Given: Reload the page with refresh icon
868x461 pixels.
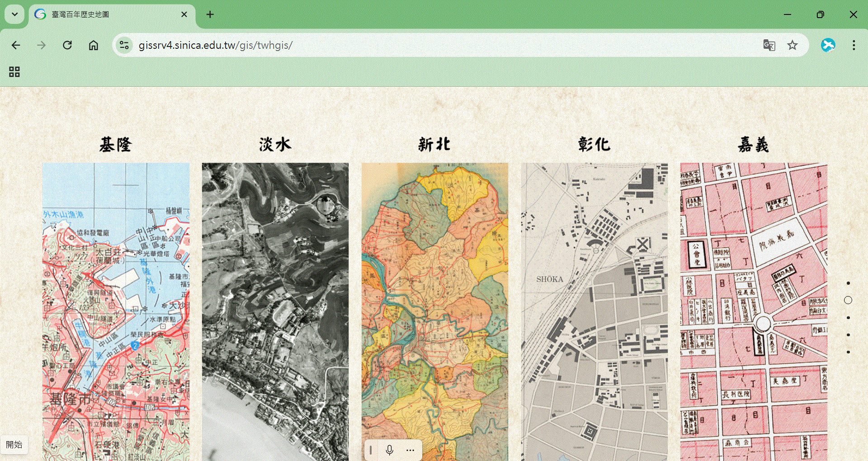Looking at the screenshot, I should tap(67, 45).
